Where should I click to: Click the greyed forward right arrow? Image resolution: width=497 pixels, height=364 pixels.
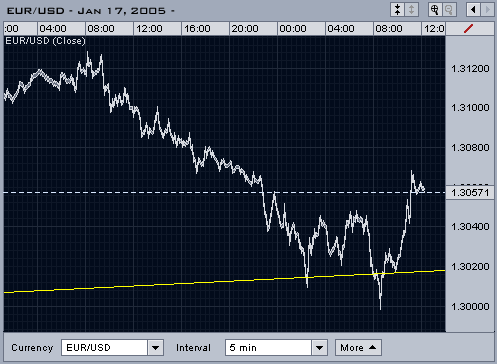(487, 10)
